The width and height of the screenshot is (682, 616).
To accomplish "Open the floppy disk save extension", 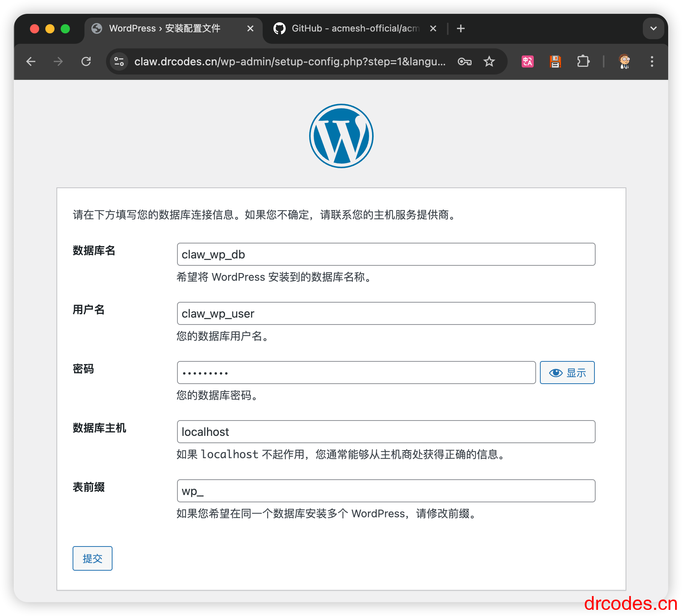I will 555,61.
